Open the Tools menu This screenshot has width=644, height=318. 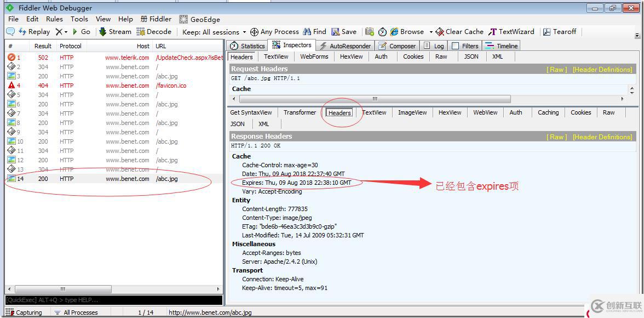click(x=79, y=19)
